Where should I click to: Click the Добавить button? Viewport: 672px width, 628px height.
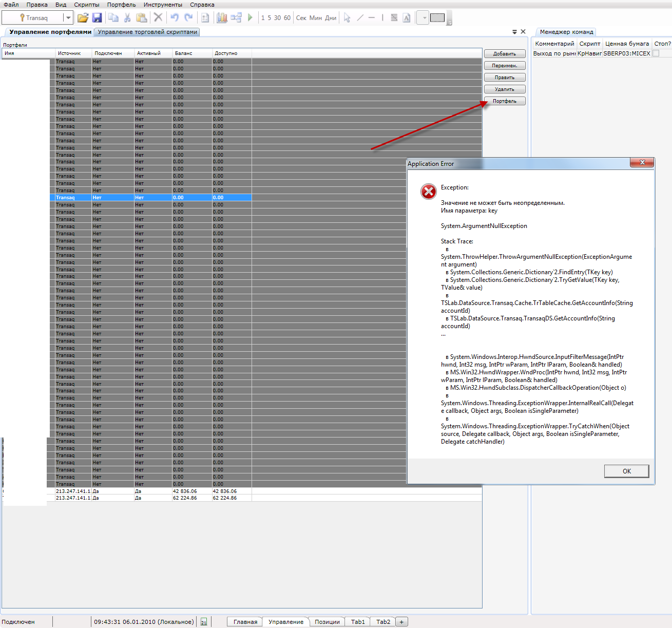click(x=504, y=54)
